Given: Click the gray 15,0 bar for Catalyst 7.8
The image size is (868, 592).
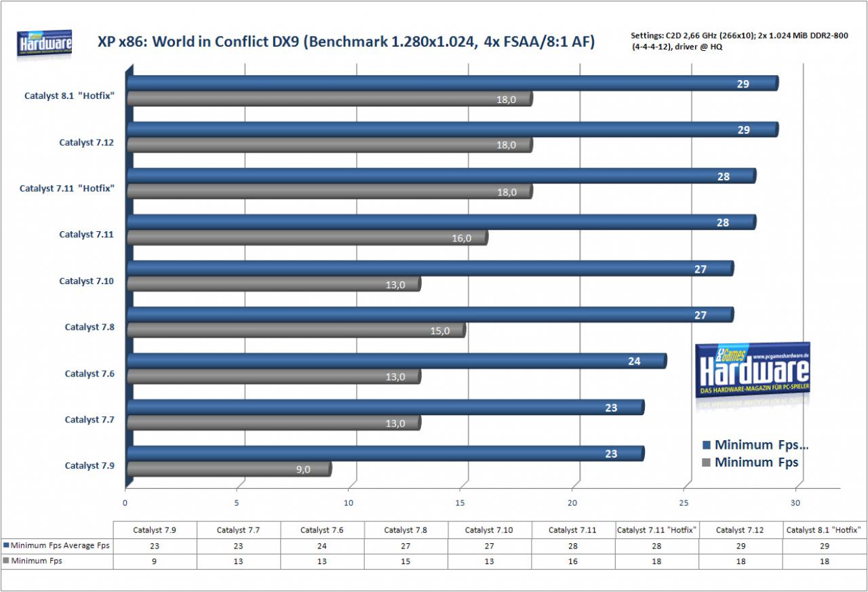Looking at the screenshot, I should coord(296,330).
